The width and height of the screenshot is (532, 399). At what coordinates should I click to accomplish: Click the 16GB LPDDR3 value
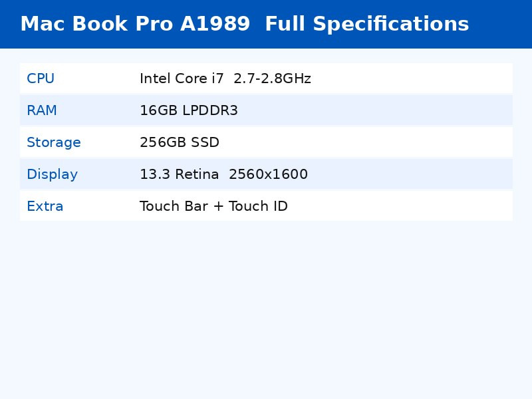pos(189,110)
